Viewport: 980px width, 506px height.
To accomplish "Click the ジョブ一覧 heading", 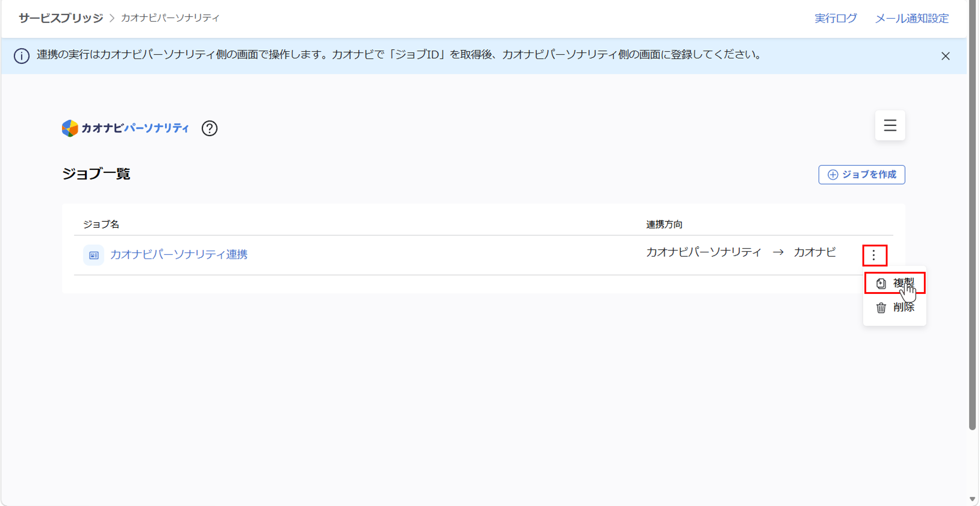I will coord(96,174).
